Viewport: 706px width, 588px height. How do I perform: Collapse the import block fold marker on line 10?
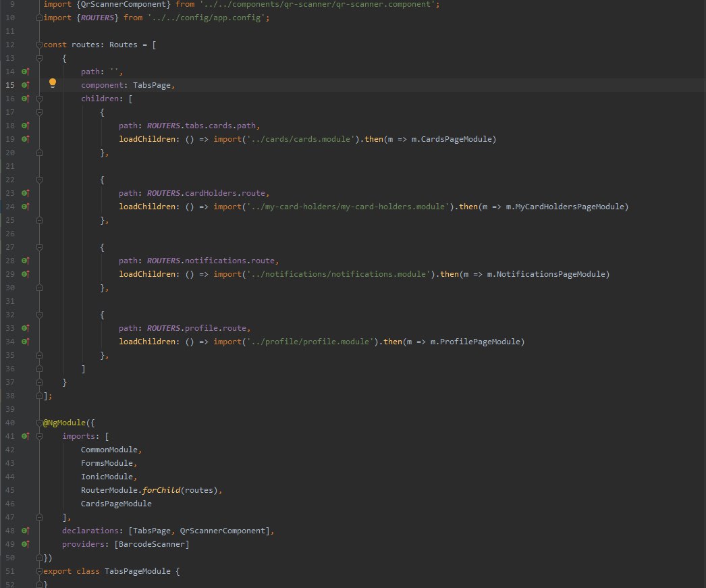pyautogui.click(x=39, y=18)
